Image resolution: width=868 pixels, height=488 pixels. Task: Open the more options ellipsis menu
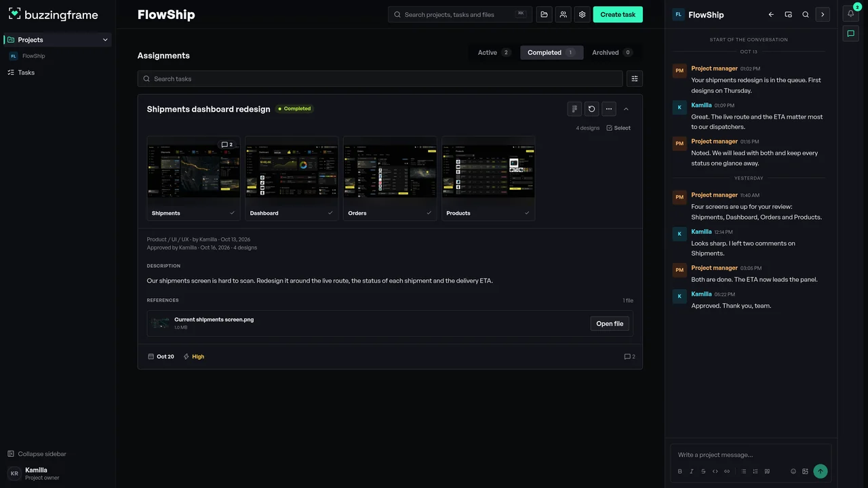pos(609,108)
